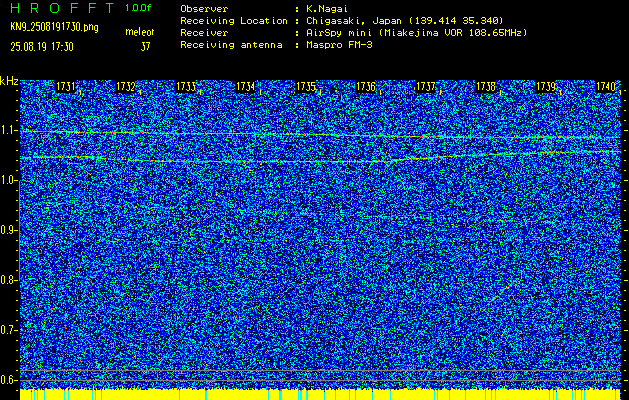Click the observer name K.Nagai
The image size is (629, 400).
pyautogui.click(x=327, y=9)
